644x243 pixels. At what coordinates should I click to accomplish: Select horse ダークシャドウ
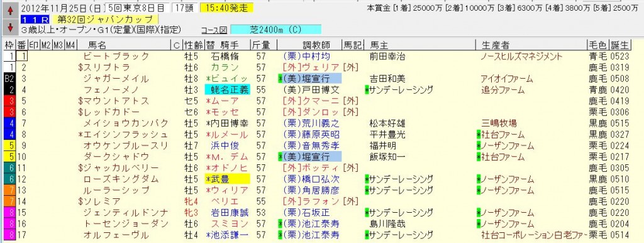tap(116, 156)
